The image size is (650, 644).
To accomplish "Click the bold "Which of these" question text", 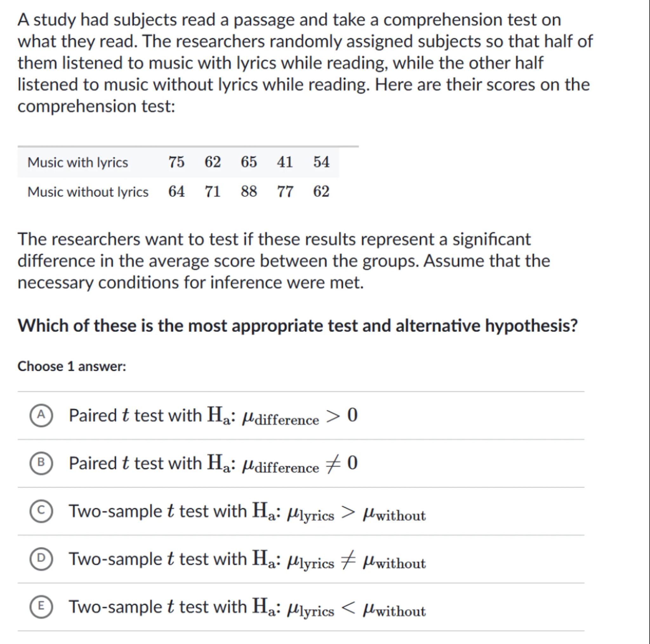I will [x=297, y=326].
